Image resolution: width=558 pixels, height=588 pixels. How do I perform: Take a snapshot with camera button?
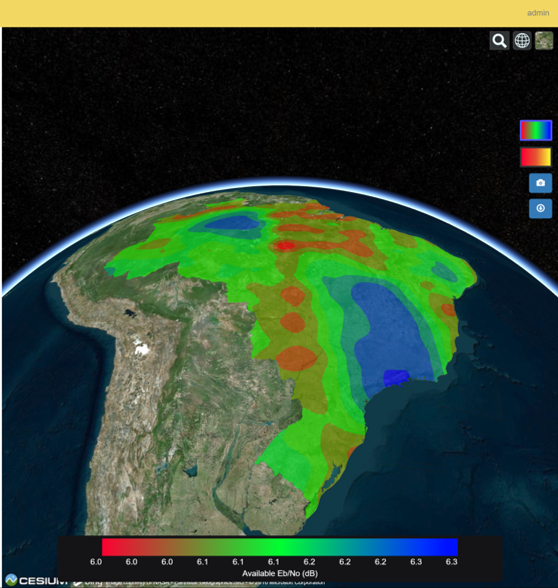540,183
